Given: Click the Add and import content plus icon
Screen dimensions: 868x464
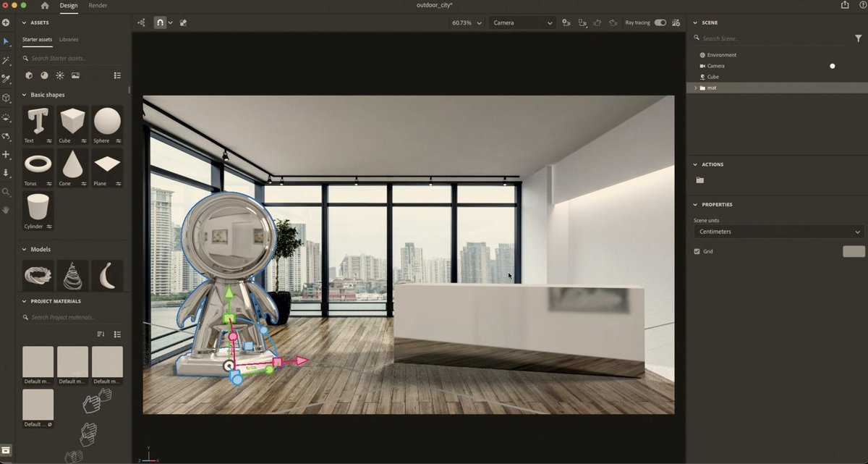Looking at the screenshot, I should [6, 22].
